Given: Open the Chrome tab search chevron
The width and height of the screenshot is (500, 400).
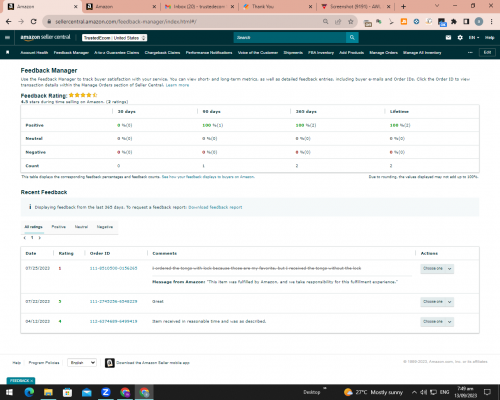Looking at the screenshot, I should [x=437, y=6].
